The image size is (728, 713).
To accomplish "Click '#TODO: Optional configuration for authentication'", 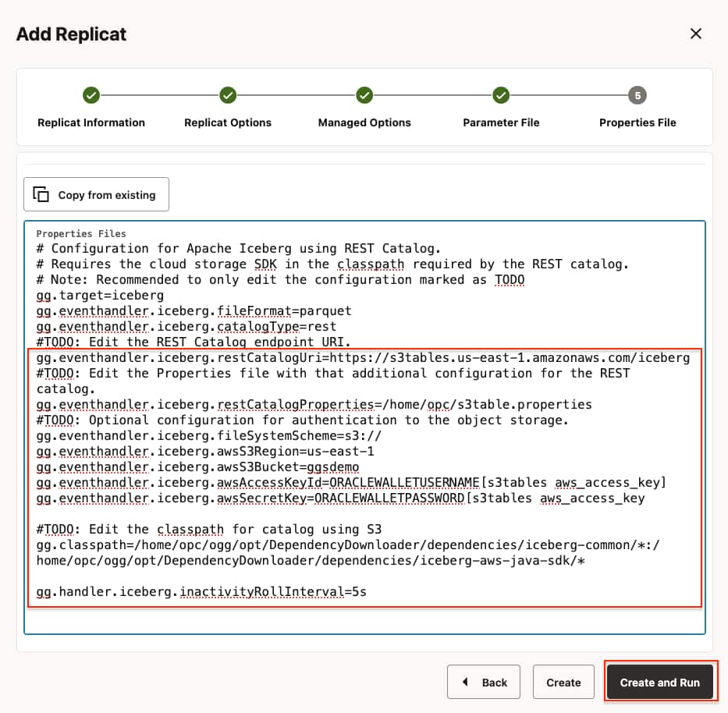I will click(x=302, y=420).
